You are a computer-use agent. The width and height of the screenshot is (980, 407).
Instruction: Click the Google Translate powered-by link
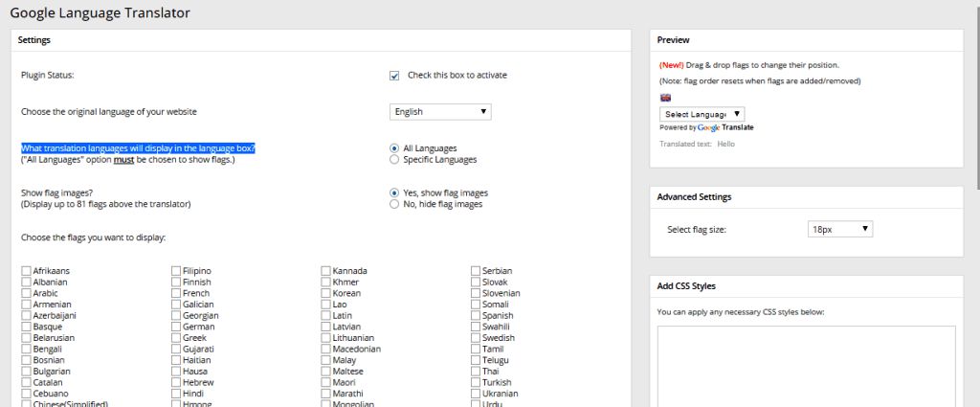pyautogui.click(x=724, y=127)
